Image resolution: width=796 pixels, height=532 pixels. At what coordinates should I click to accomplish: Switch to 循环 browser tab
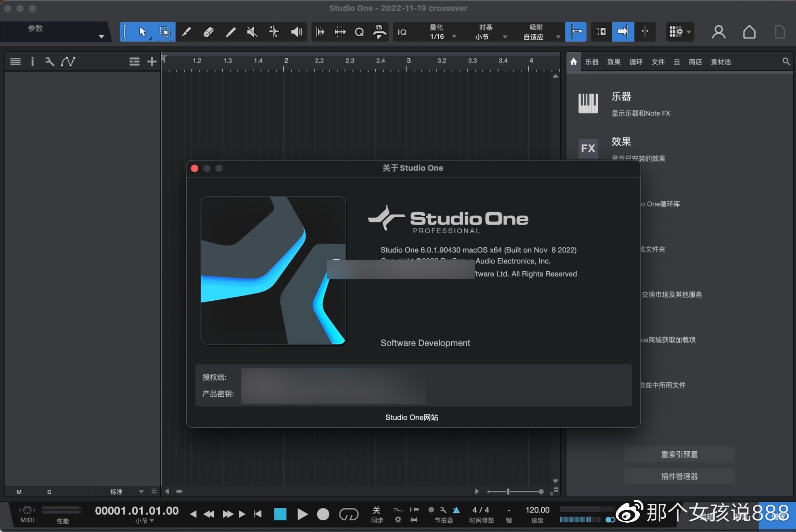pos(636,62)
